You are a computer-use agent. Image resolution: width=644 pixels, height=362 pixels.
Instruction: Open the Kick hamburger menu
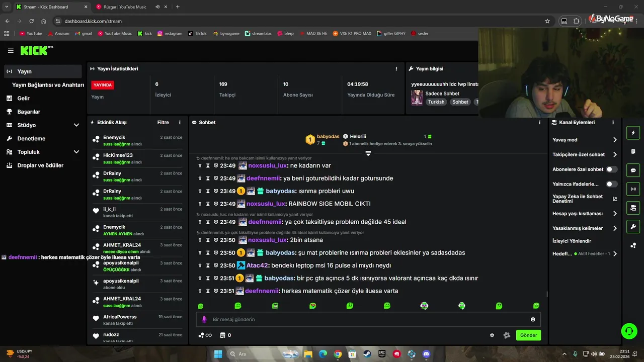(11, 51)
